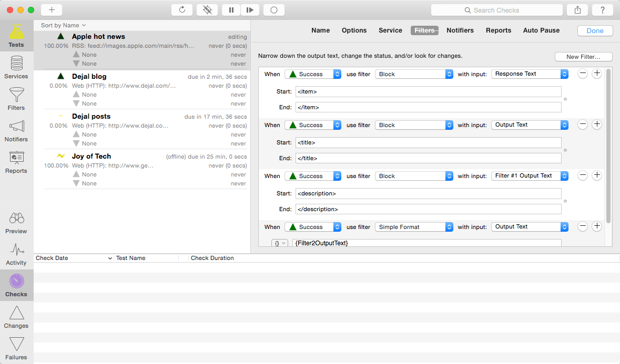This screenshot has width=620, height=364.
Task: Click the {Filter2OutputText} format field
Action: [428, 243]
